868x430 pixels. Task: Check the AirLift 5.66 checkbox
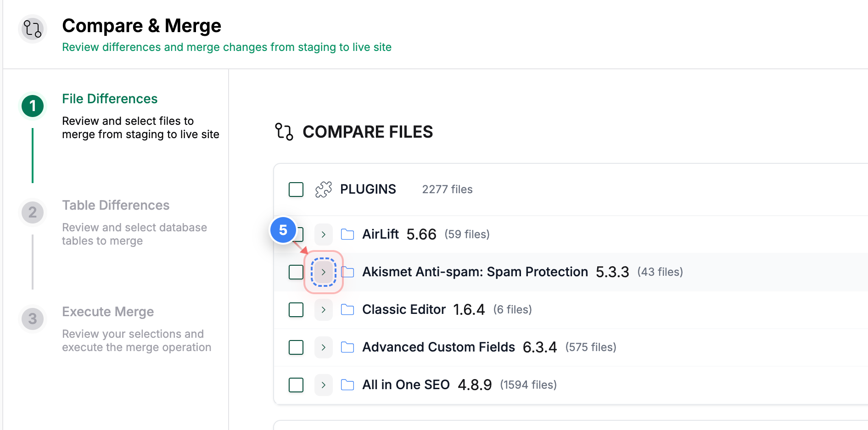pos(296,234)
